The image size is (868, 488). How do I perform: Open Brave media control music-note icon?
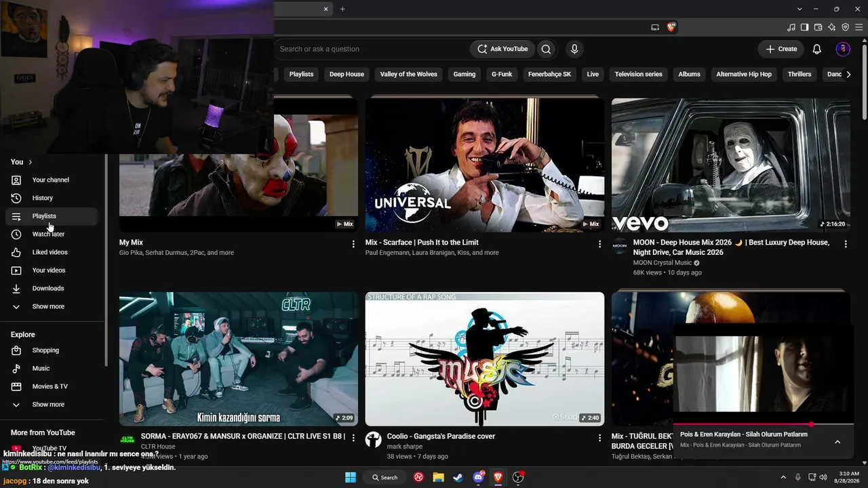[791, 27]
